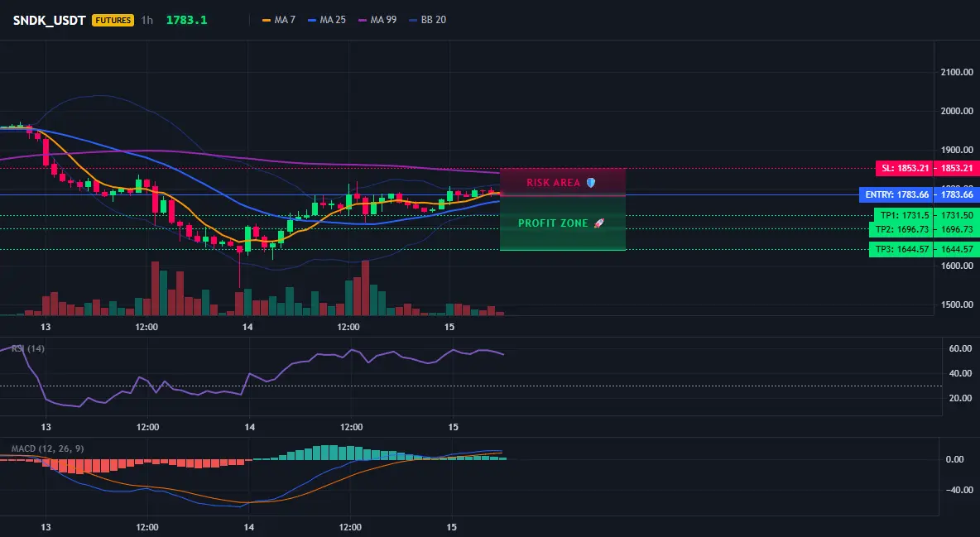Select the 1h timeframe label
The height and width of the screenshot is (537, 980).
pos(147,20)
